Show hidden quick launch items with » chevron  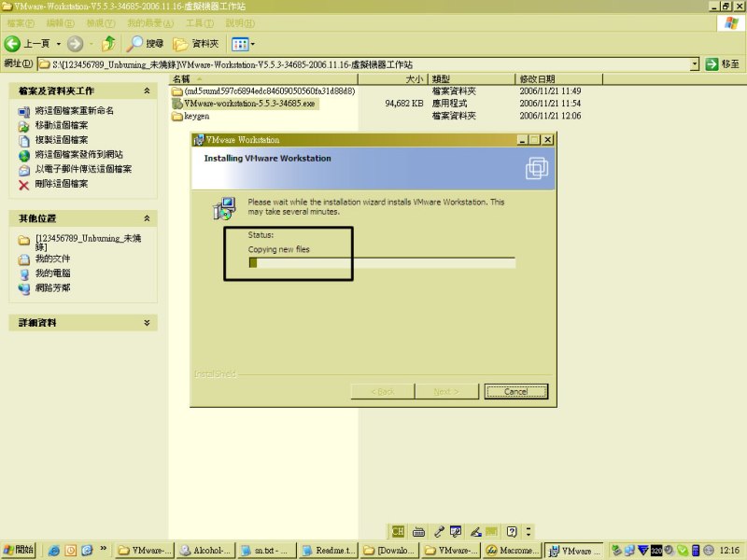click(x=103, y=549)
